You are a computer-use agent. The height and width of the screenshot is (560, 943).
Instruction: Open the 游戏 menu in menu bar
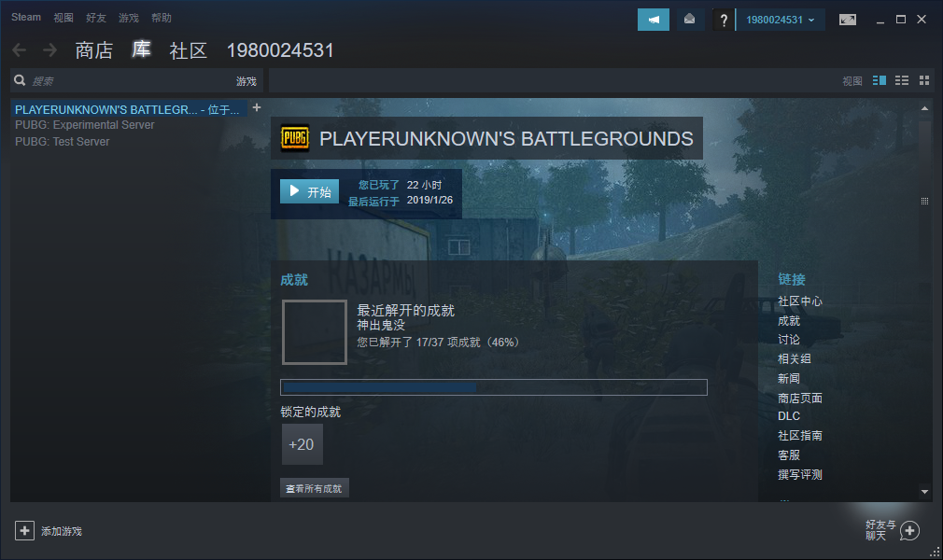(x=128, y=18)
